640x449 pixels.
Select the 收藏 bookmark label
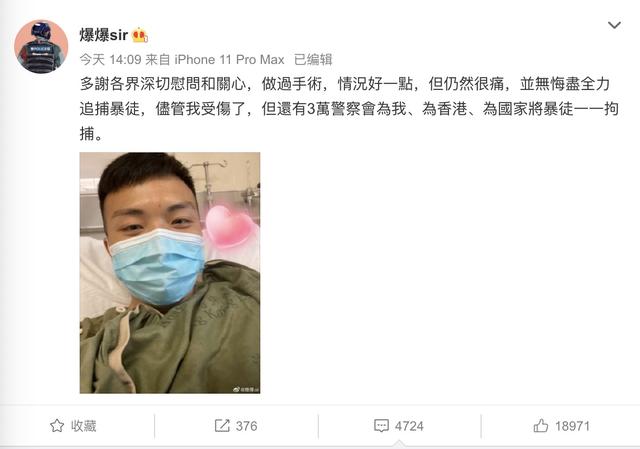click(x=84, y=426)
